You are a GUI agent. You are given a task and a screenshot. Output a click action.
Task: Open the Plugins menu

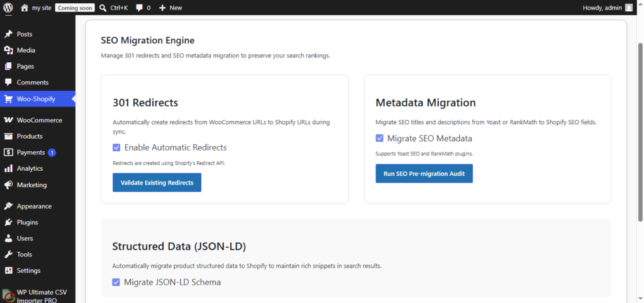coord(28,222)
